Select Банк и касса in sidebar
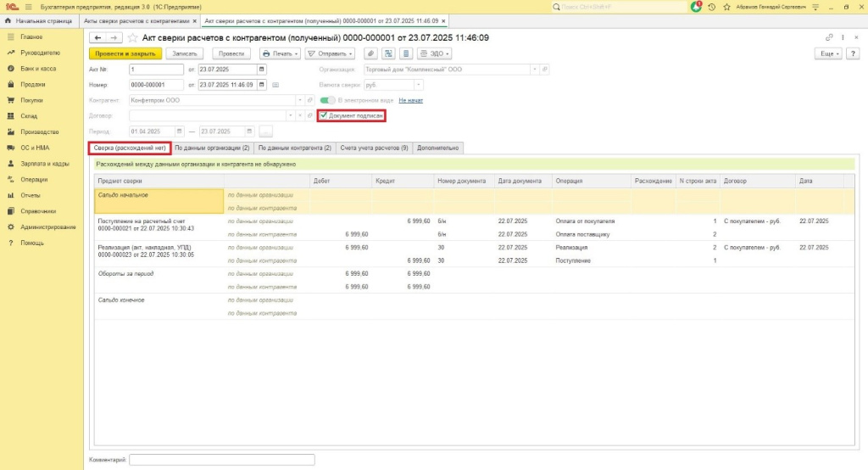Viewport: 868px width, 470px height. coord(38,69)
